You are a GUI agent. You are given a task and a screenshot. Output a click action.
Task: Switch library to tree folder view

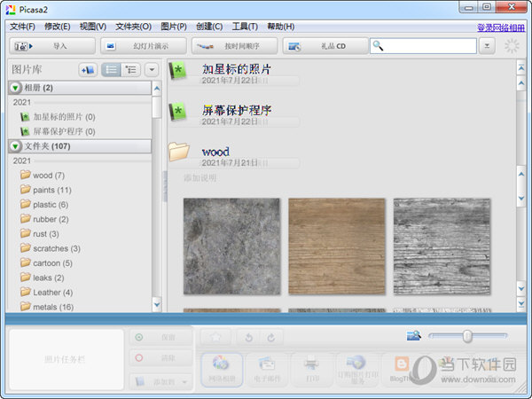click(x=131, y=69)
